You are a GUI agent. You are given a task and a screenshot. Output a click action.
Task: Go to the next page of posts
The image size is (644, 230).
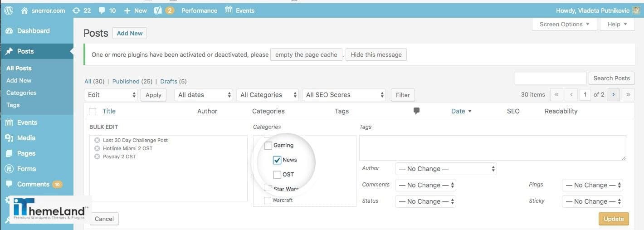click(x=613, y=95)
